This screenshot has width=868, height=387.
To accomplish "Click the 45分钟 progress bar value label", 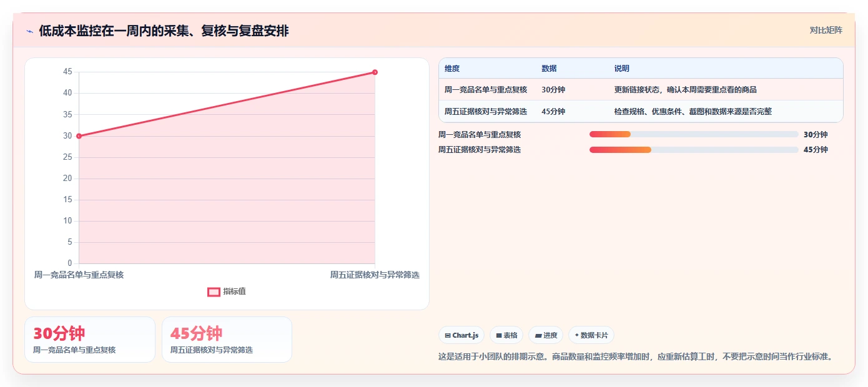I will point(816,150).
